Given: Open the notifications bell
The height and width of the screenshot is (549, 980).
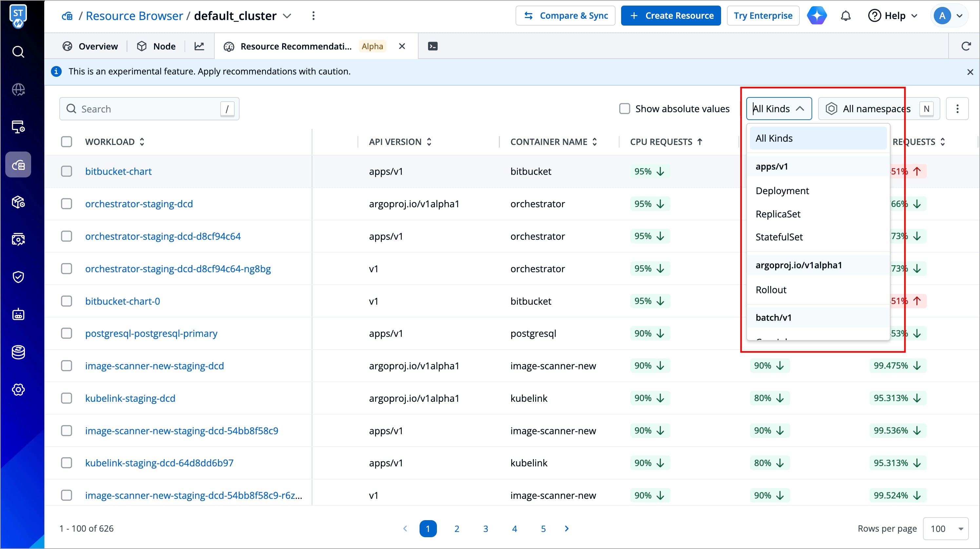Looking at the screenshot, I should click(845, 16).
